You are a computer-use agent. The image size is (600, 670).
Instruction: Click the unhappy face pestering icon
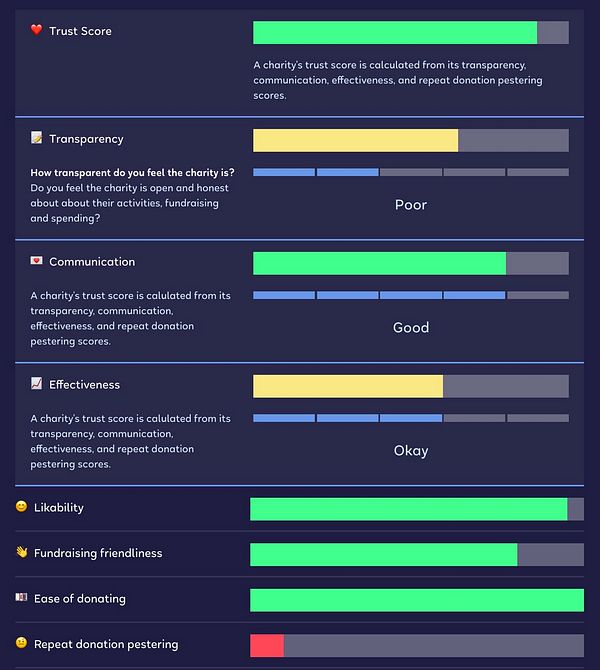tap(21, 643)
